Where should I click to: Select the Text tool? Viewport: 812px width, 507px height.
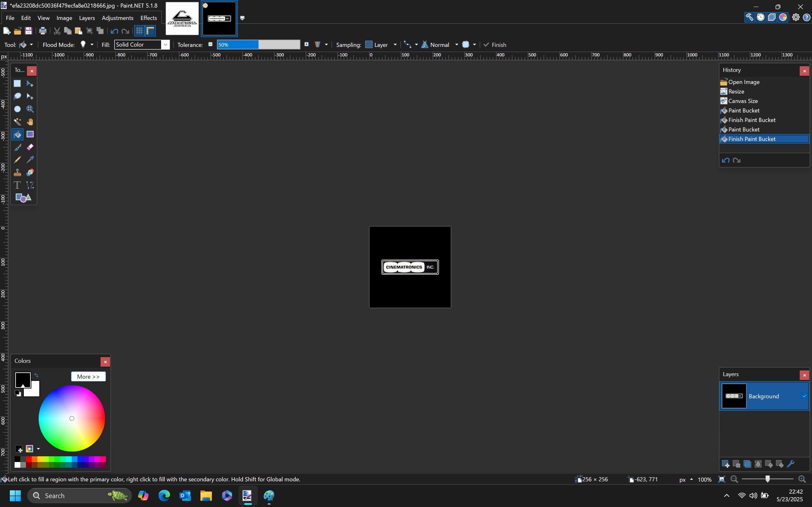(17, 185)
